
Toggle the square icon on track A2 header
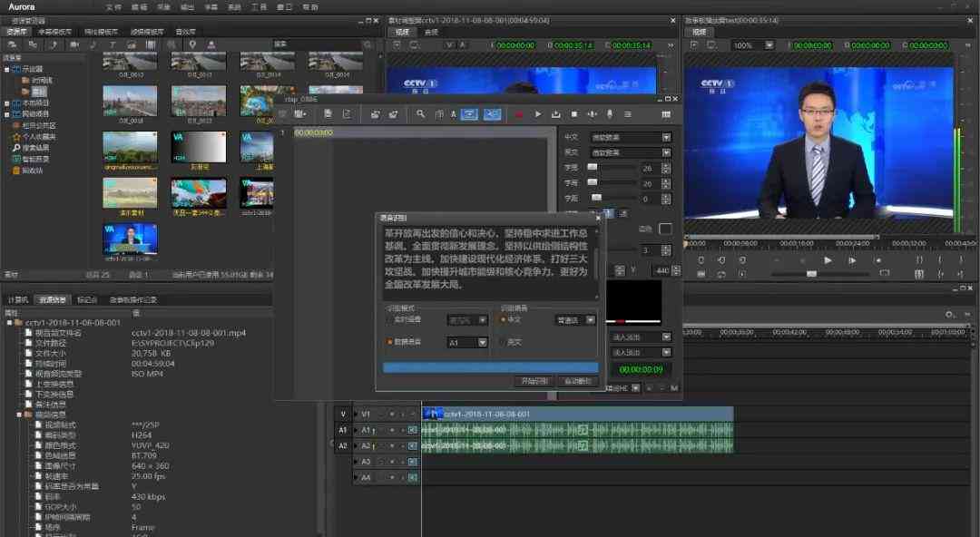click(x=413, y=445)
